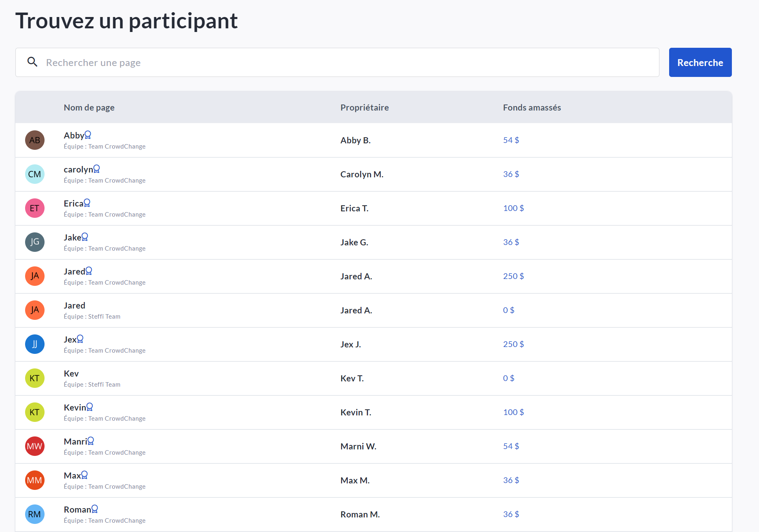Viewport: 759px width, 532px height.
Task: Click Carolyn's CM avatar circle
Action: 35,174
